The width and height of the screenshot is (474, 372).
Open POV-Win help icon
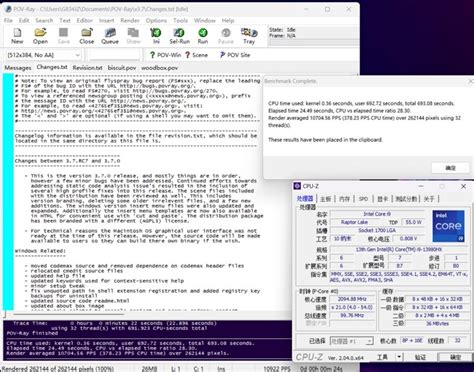pyautogui.click(x=165, y=55)
